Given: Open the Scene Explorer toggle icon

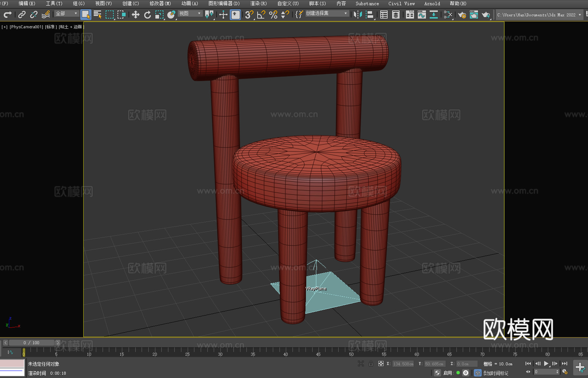Looking at the screenshot, I should (x=384, y=15).
